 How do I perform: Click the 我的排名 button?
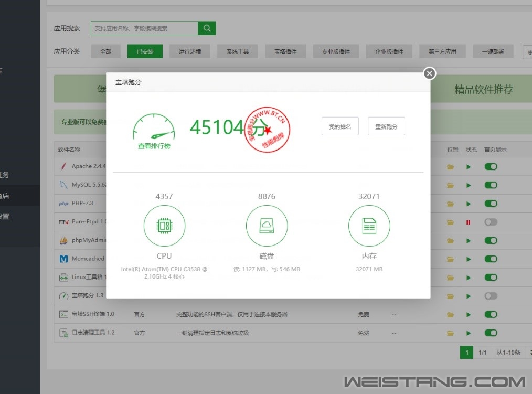pos(340,126)
